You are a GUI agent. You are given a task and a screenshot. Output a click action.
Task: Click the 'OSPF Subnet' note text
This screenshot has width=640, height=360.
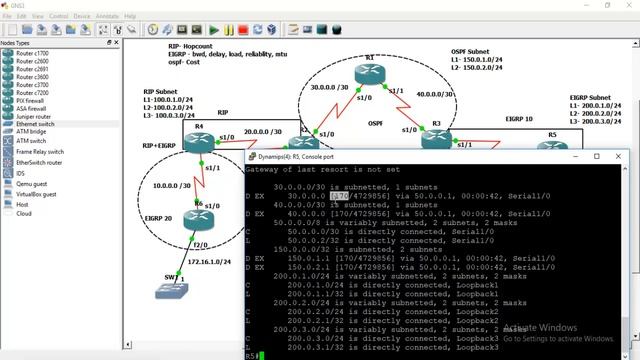(x=470, y=52)
